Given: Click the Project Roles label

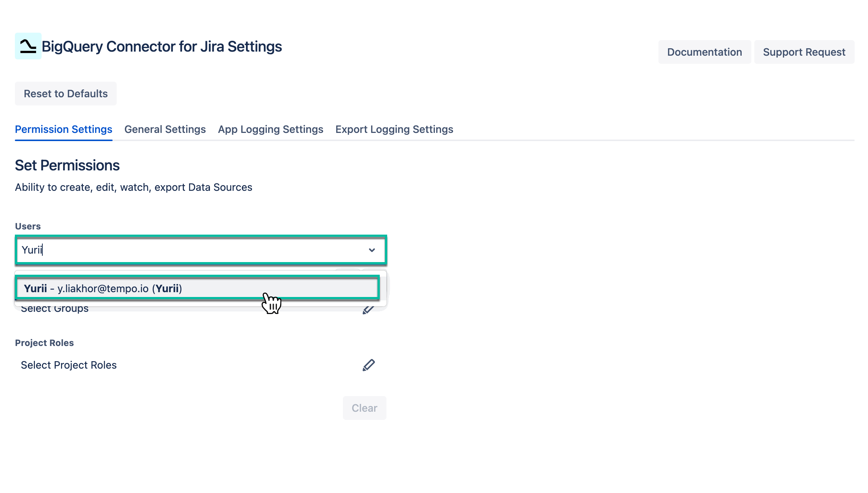Looking at the screenshot, I should coord(44,343).
